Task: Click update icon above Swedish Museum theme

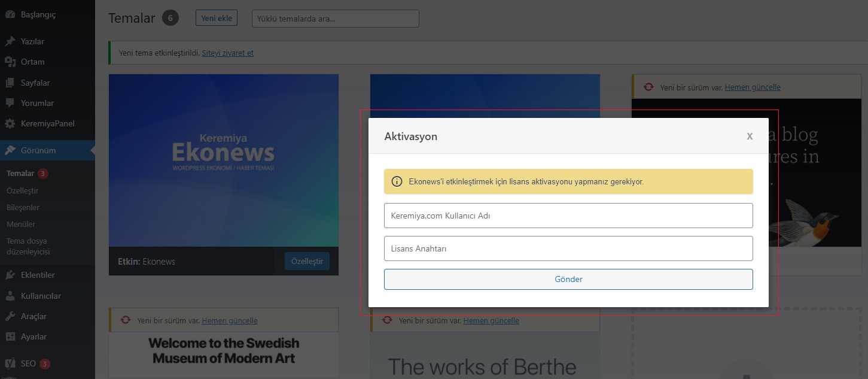Action: click(126, 320)
